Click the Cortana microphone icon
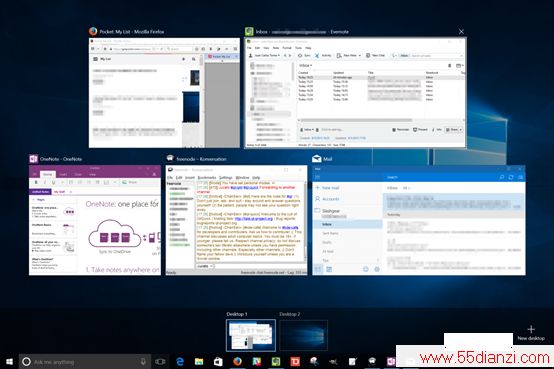The width and height of the screenshot is (554, 369). pos(143,362)
